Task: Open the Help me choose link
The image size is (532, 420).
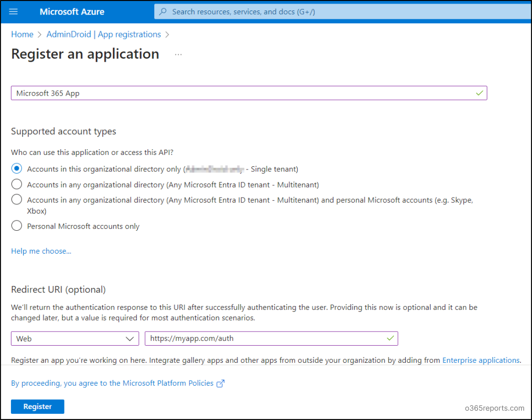Action: (41, 251)
